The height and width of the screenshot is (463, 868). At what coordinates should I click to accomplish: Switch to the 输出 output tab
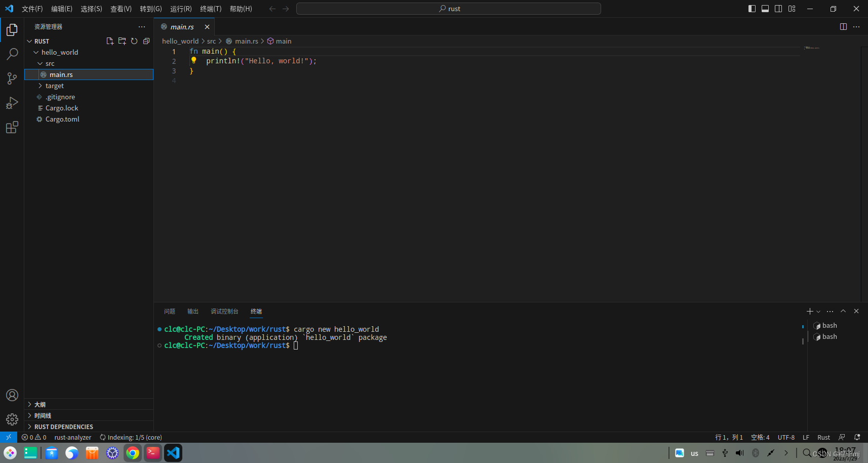[193, 312]
